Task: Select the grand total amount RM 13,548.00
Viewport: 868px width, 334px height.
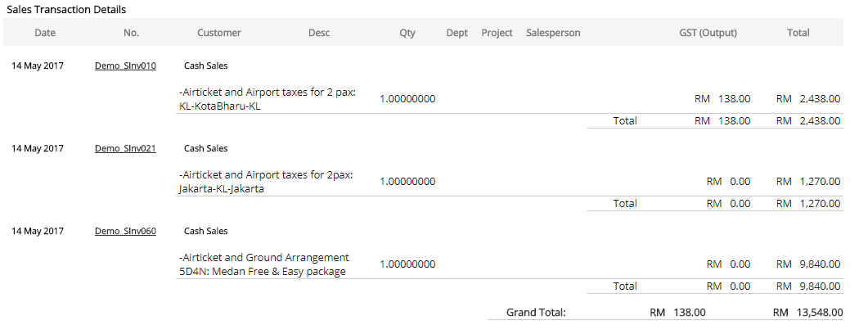Action: pyautogui.click(x=807, y=312)
